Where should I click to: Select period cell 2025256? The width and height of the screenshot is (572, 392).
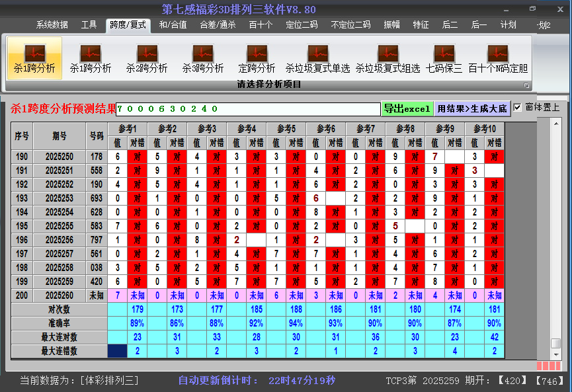(60, 240)
